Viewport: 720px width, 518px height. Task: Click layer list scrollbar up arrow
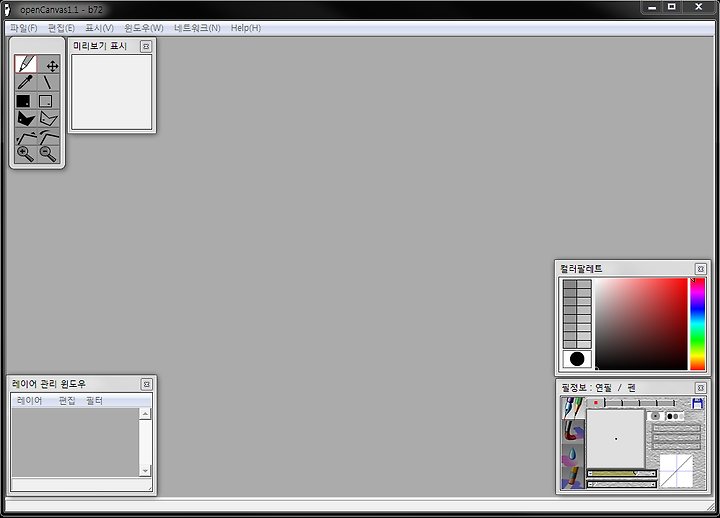coord(145,414)
